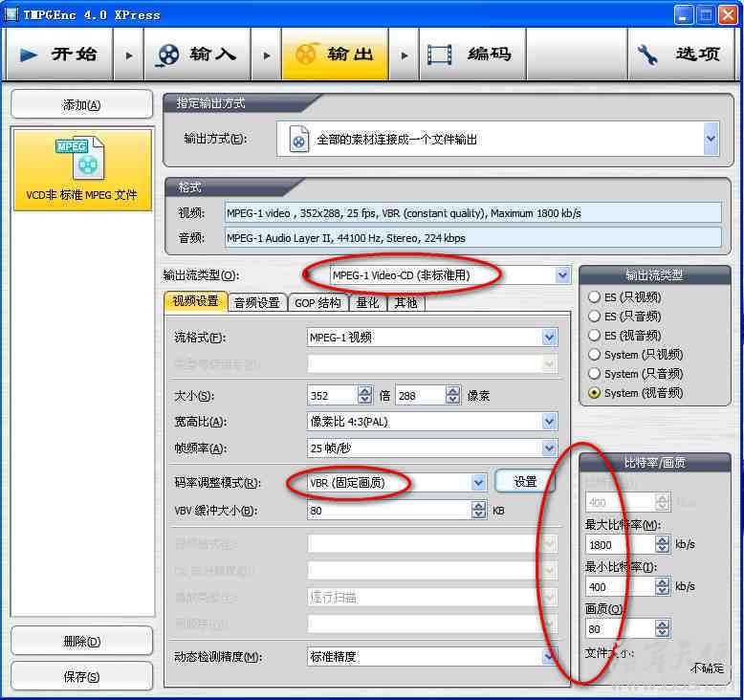
Task: Click the 最大比特率 spinner arrows
Action: 663,544
